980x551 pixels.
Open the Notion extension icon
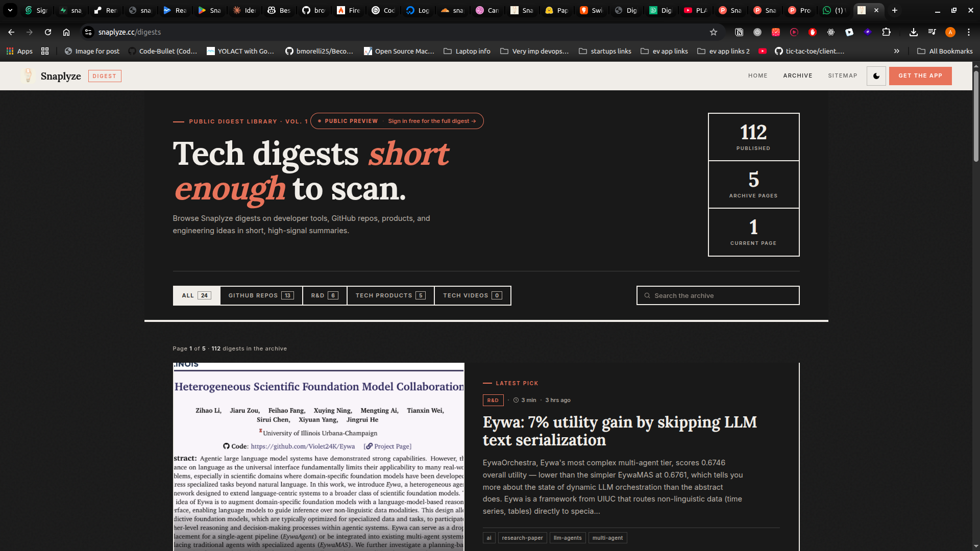click(x=739, y=32)
